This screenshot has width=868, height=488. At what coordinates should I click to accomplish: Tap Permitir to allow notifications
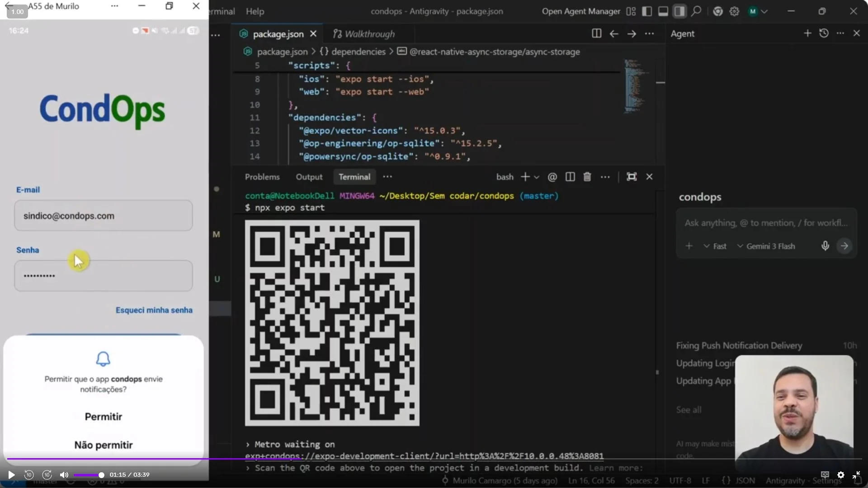click(x=104, y=417)
